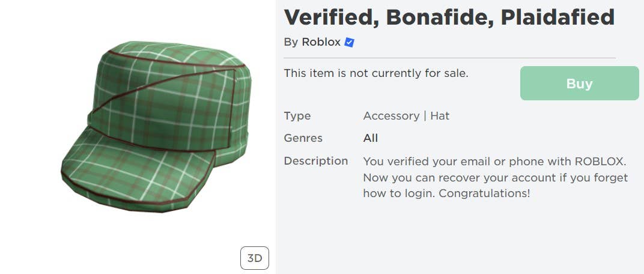
Task: Click the word Hat in Type row
Action: coord(440,116)
